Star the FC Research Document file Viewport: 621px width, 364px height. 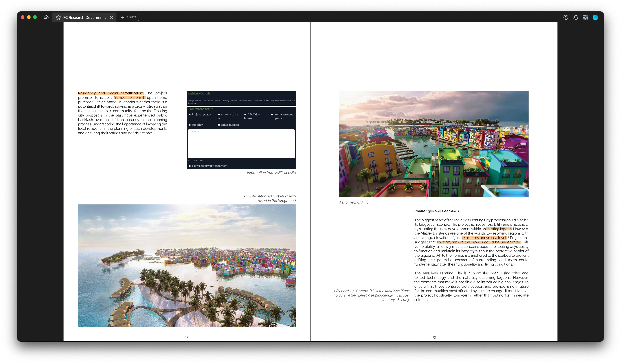click(x=58, y=18)
